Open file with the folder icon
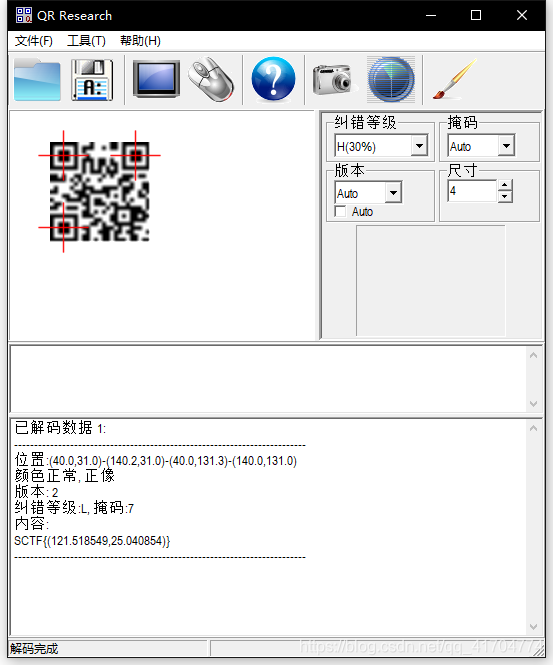 [x=37, y=80]
